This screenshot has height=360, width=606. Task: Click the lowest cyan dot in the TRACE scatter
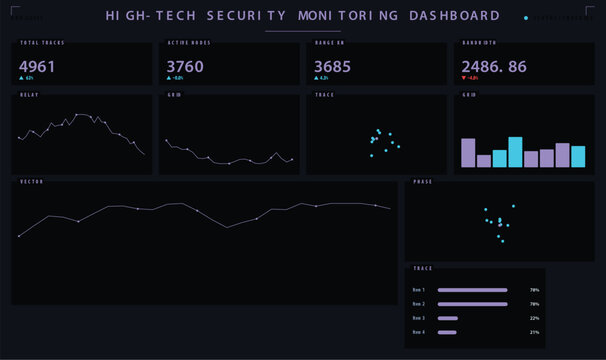371,156
